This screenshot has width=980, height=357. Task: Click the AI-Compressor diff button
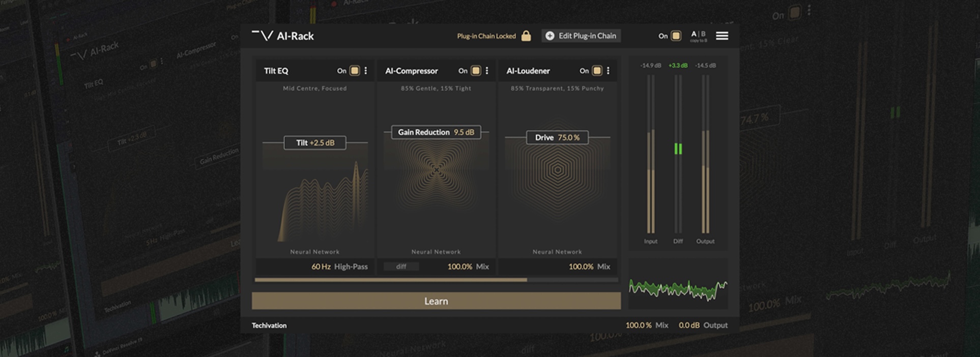pyautogui.click(x=401, y=266)
